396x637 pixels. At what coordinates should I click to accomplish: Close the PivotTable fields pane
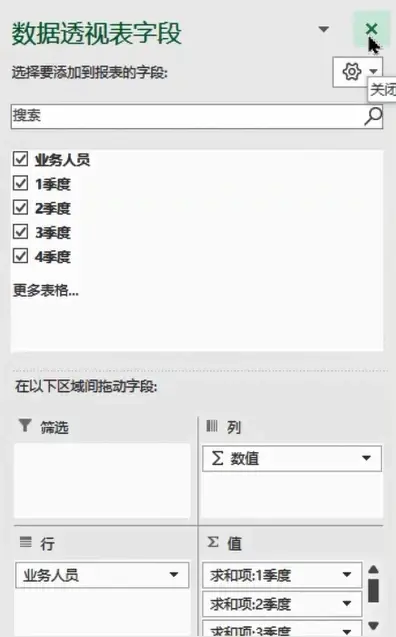coord(371,29)
